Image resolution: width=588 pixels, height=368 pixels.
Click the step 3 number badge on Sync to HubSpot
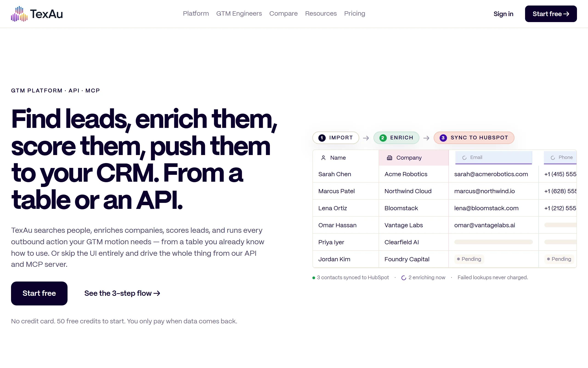pyautogui.click(x=443, y=138)
